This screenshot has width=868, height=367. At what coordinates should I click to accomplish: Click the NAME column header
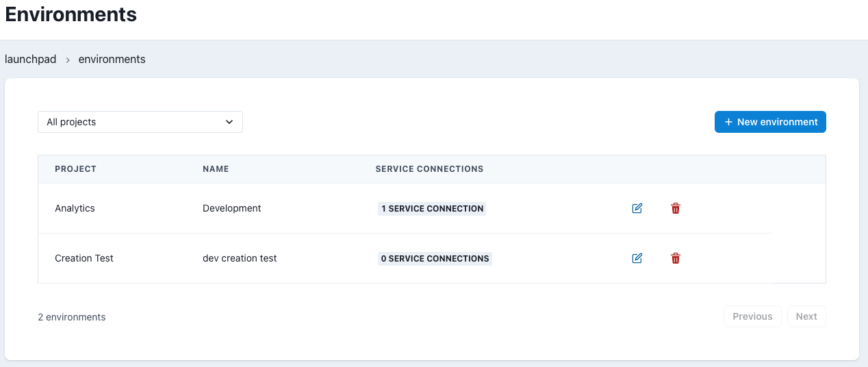pyautogui.click(x=216, y=169)
